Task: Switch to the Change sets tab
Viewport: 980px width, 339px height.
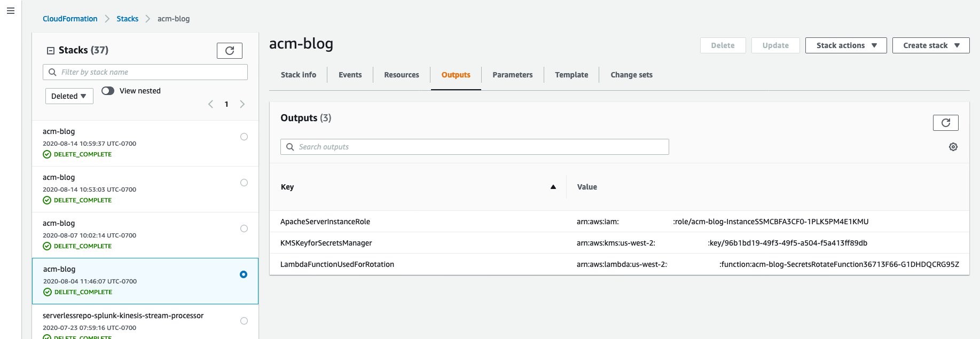Action: (632, 75)
